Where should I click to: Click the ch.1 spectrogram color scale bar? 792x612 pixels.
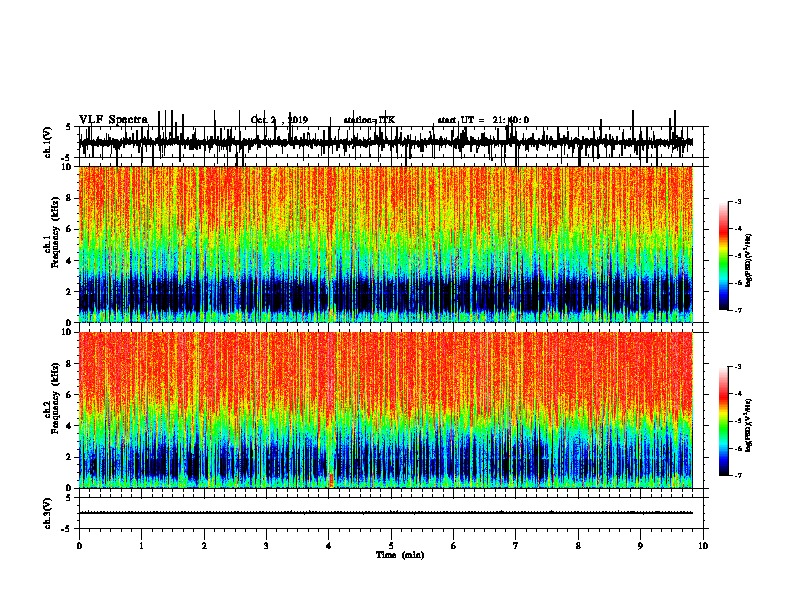point(723,256)
